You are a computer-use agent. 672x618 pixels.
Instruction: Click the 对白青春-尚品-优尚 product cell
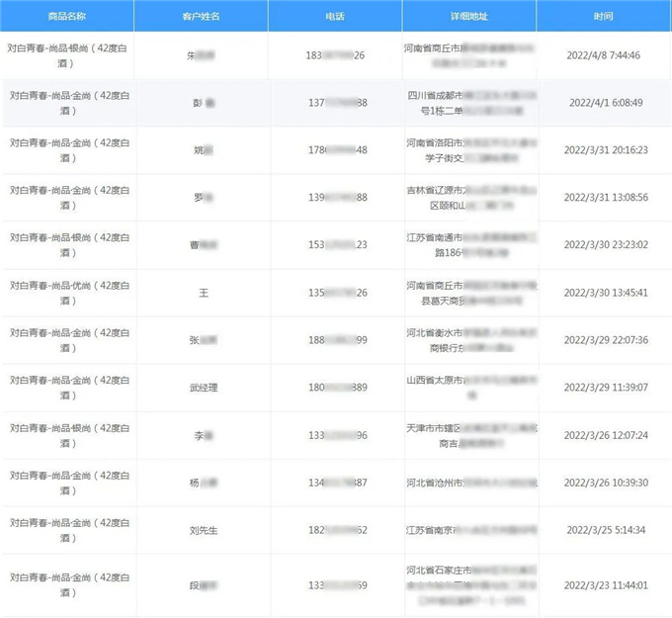[x=66, y=293]
